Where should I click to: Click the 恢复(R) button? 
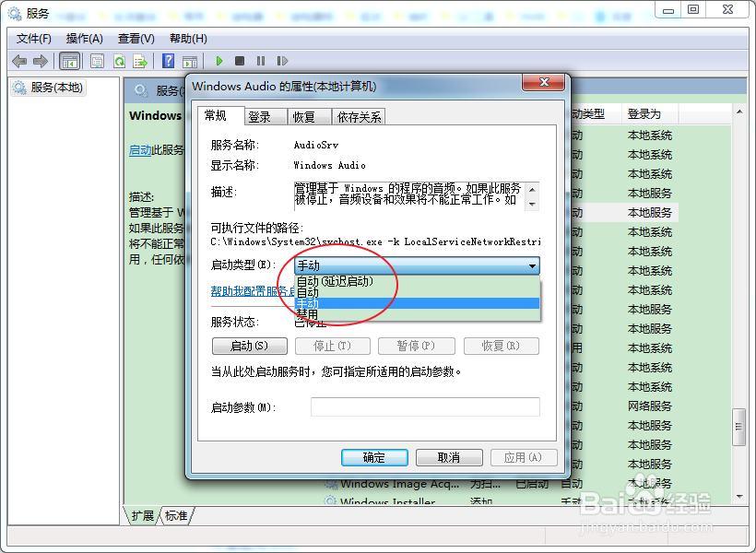501,346
